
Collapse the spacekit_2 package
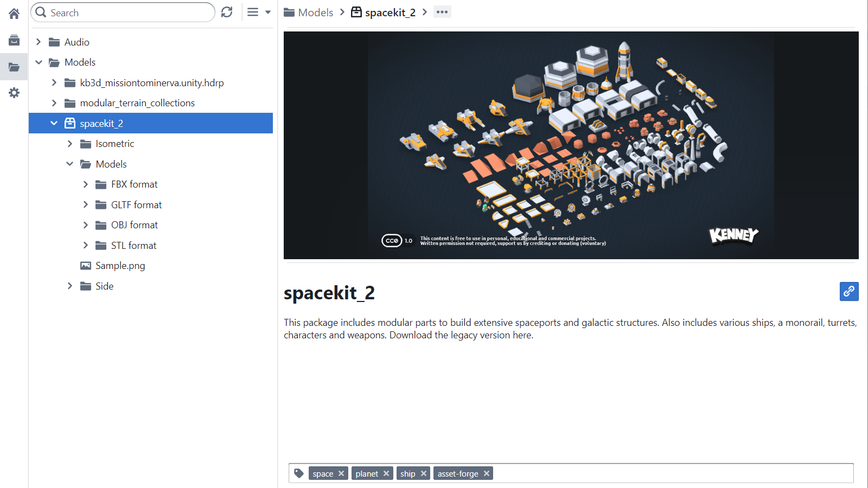[54, 123]
